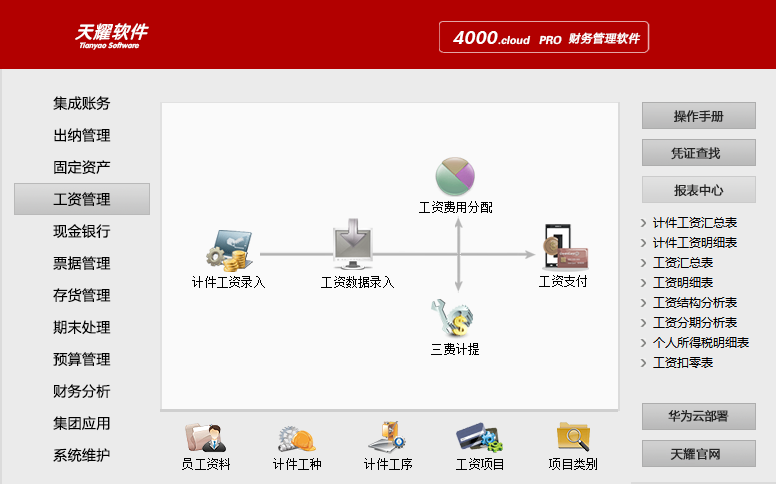Image resolution: width=776 pixels, height=484 pixels.
Task: Open the 财务分析 sidebar item
Action: (x=82, y=391)
